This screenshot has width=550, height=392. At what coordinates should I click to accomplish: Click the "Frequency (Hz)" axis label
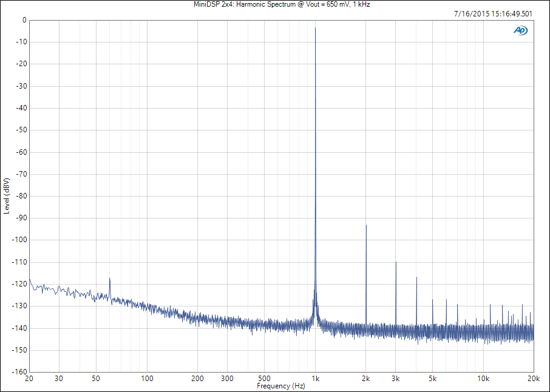coord(280,386)
